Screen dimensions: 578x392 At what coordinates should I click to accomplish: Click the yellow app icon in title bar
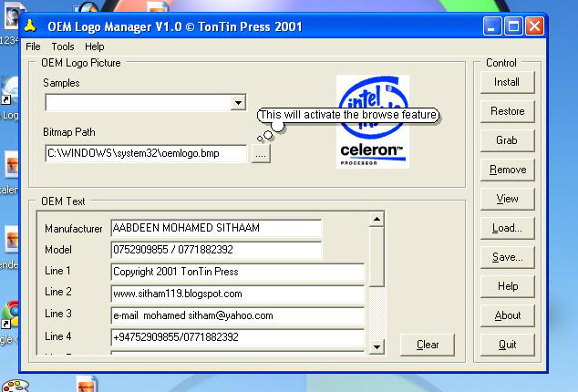(x=30, y=26)
